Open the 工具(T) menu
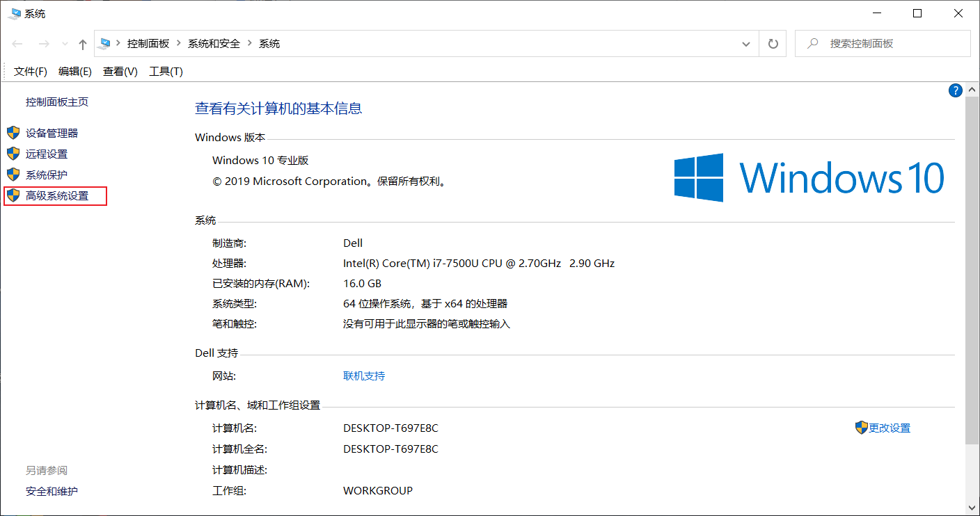The height and width of the screenshot is (516, 980). [x=166, y=72]
